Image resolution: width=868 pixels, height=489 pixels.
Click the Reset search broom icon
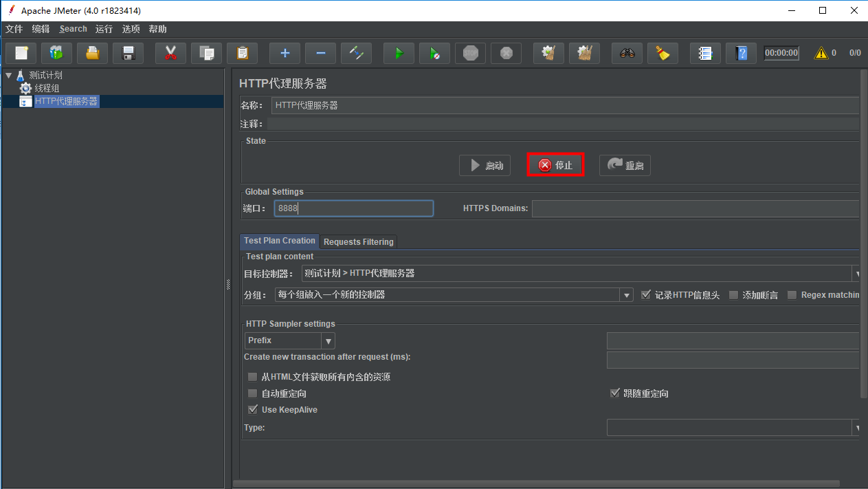click(x=663, y=53)
